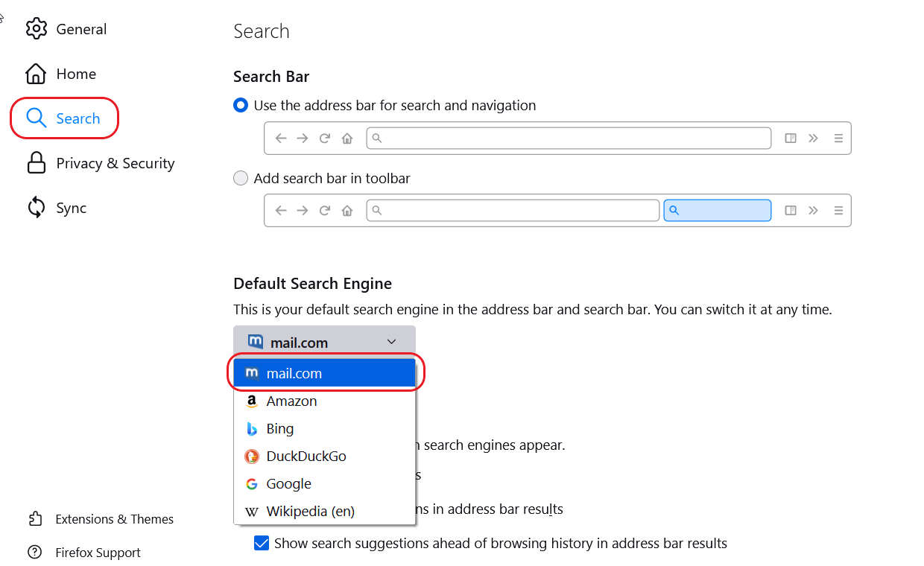The image size is (924, 566).
Task: Click 'Default Search Engine' heading text
Action: coord(312,284)
